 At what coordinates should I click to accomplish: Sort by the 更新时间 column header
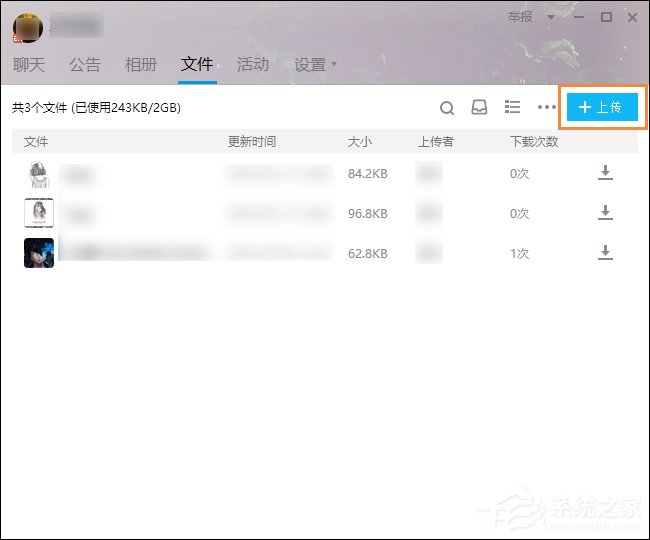(252, 142)
